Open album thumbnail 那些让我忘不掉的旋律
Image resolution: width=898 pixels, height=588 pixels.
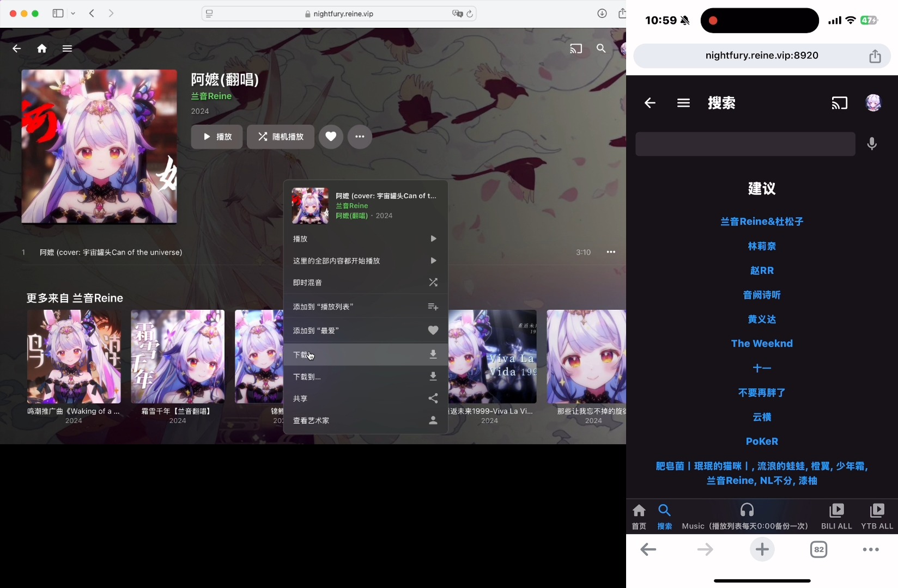coord(586,357)
